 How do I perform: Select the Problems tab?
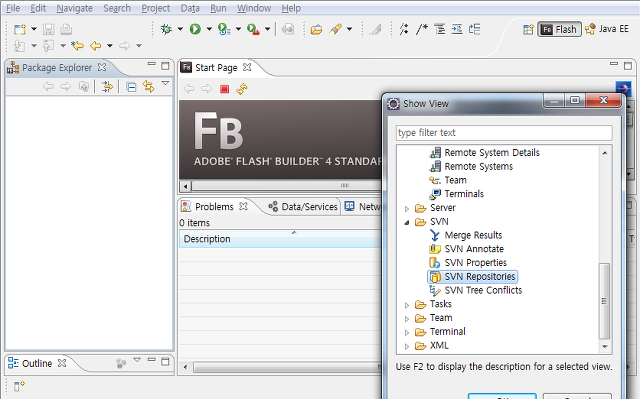(214, 207)
